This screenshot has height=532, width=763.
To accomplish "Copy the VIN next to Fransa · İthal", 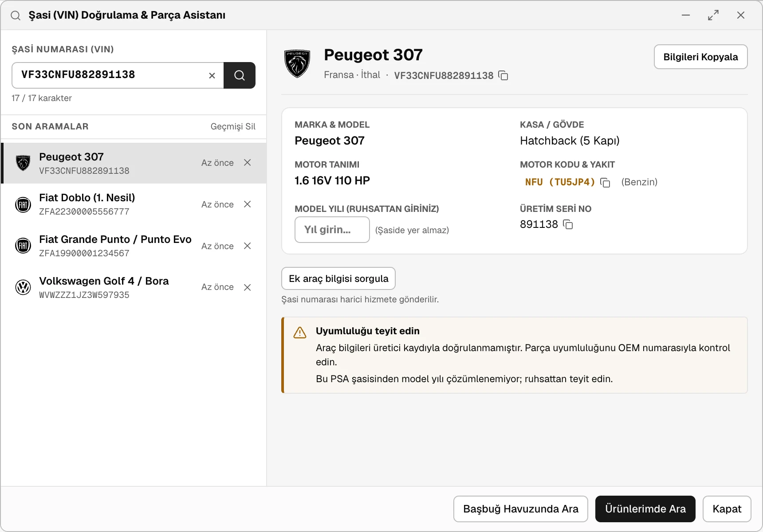I will pyautogui.click(x=503, y=75).
